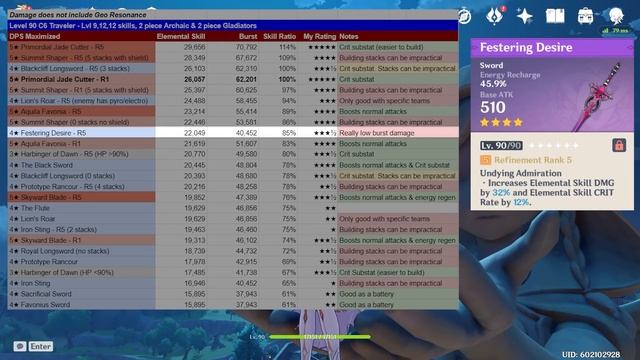Click the Elemental Skill column header
The image size is (640, 360).
tap(181, 36)
